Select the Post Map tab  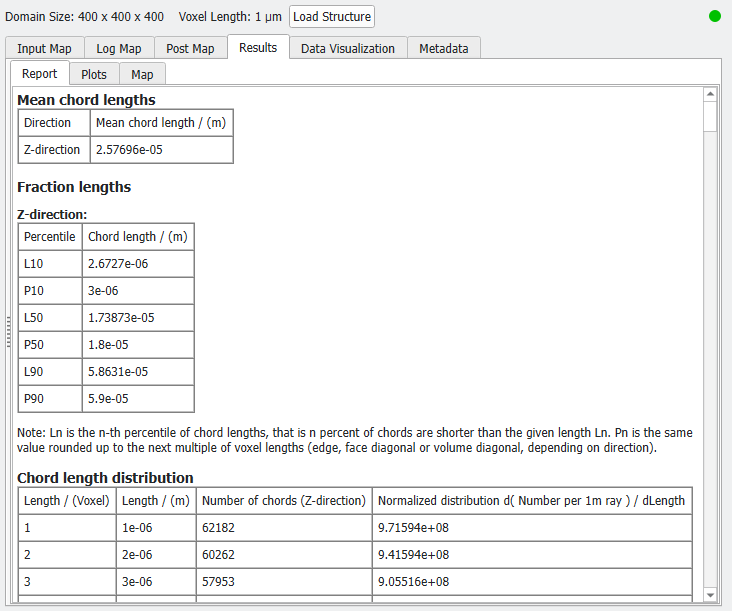click(x=190, y=49)
